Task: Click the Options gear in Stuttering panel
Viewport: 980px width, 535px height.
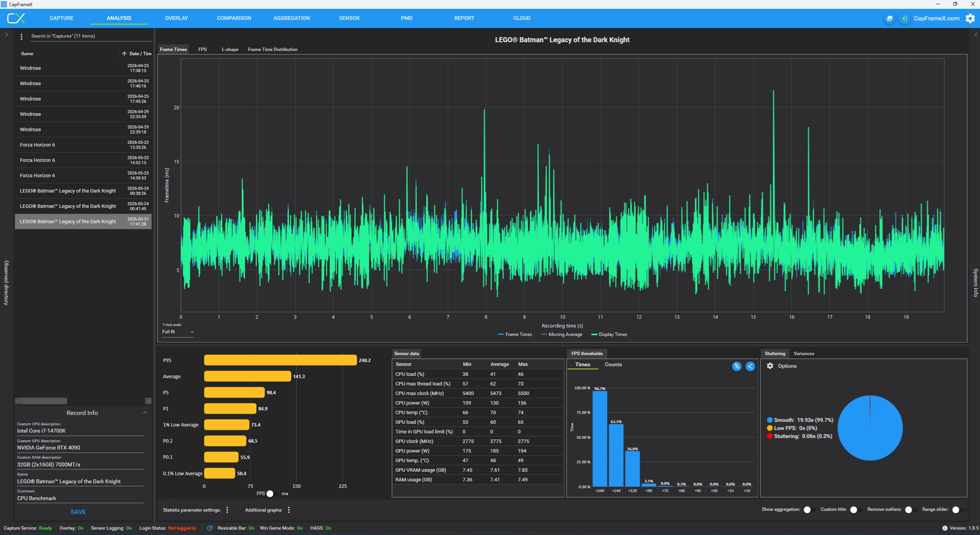Action: tap(770, 366)
